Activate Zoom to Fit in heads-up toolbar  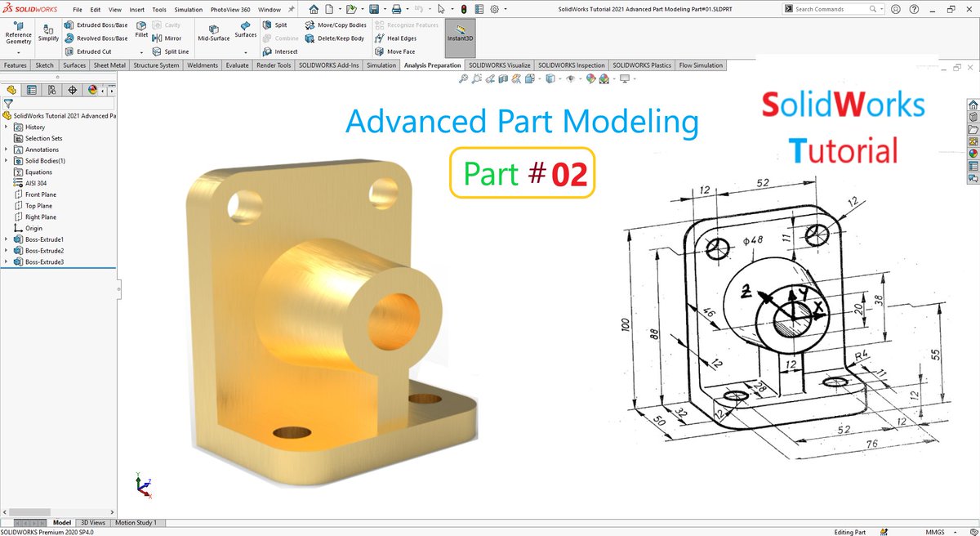pos(464,78)
